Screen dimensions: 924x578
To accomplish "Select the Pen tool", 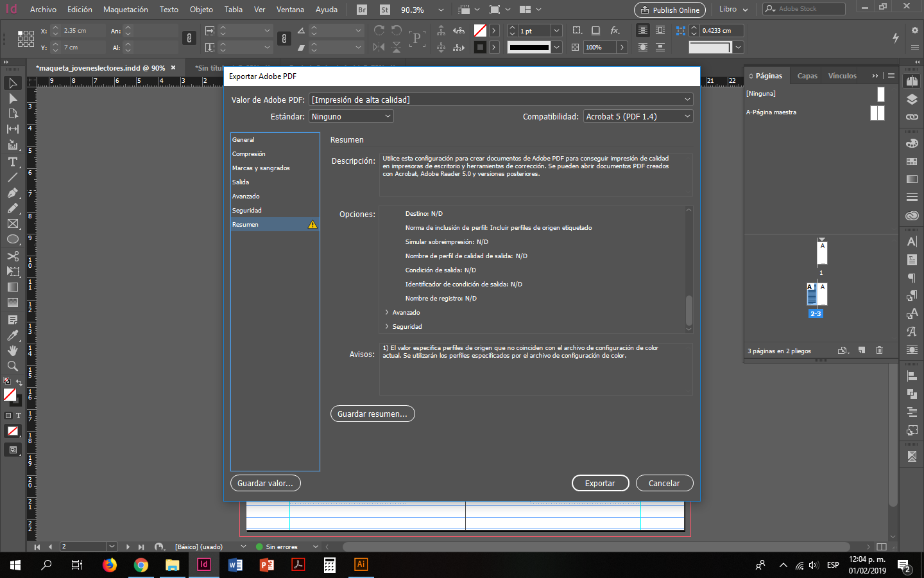I will tap(13, 193).
